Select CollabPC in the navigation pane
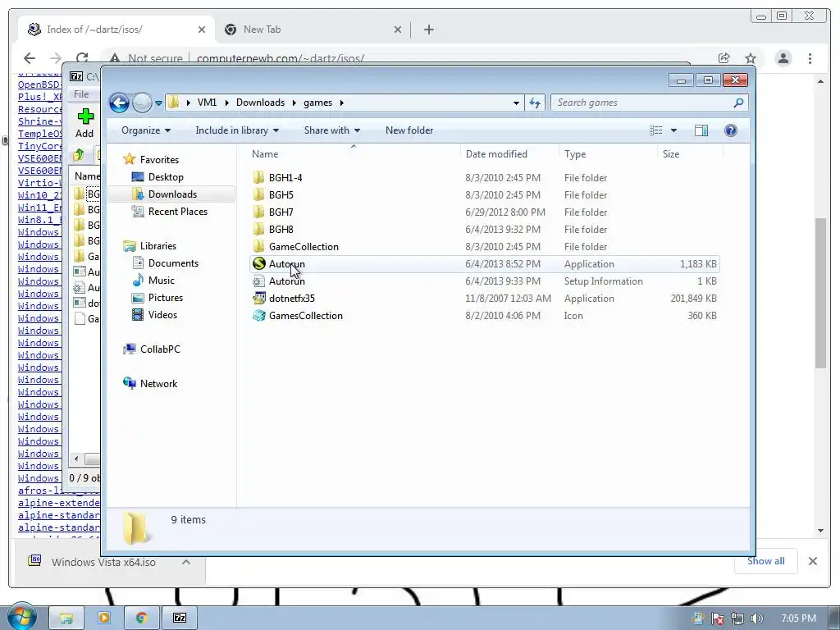 (160, 349)
